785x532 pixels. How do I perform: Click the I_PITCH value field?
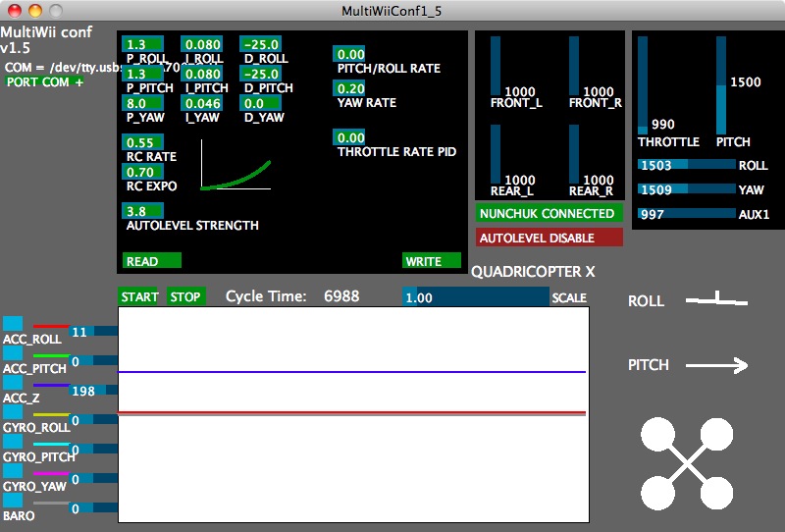pos(201,74)
